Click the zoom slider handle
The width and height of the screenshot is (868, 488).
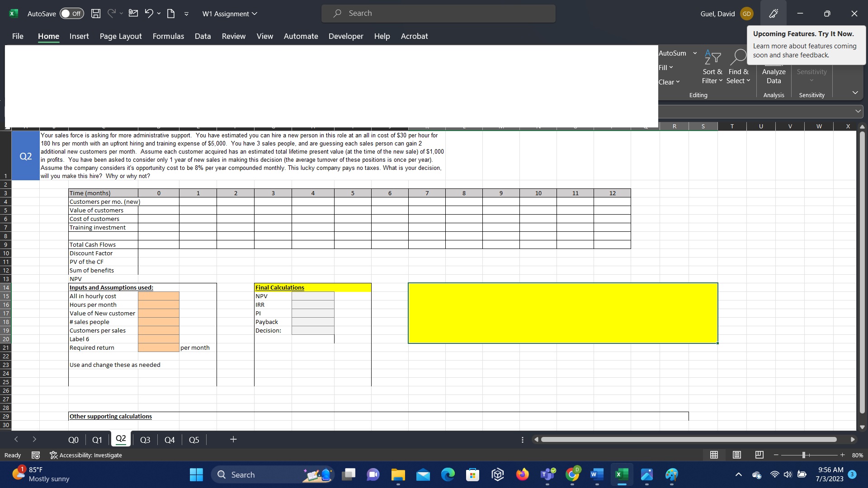click(x=804, y=455)
